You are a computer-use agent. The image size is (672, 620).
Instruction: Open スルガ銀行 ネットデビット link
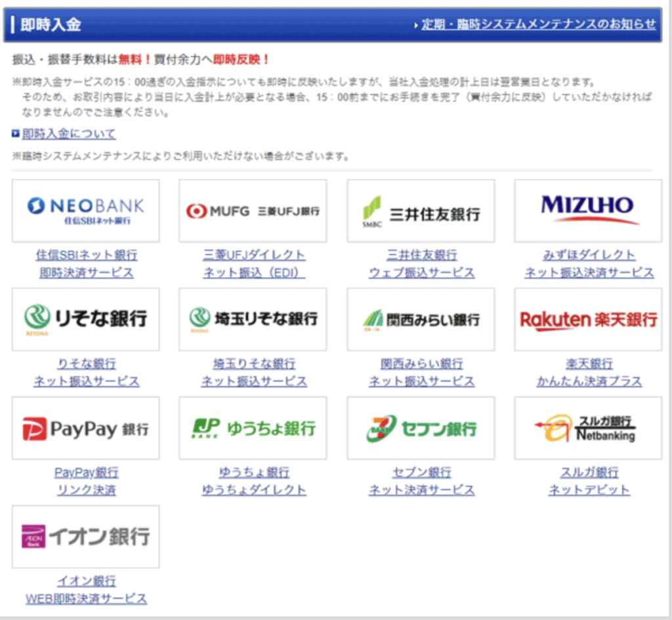589,481
